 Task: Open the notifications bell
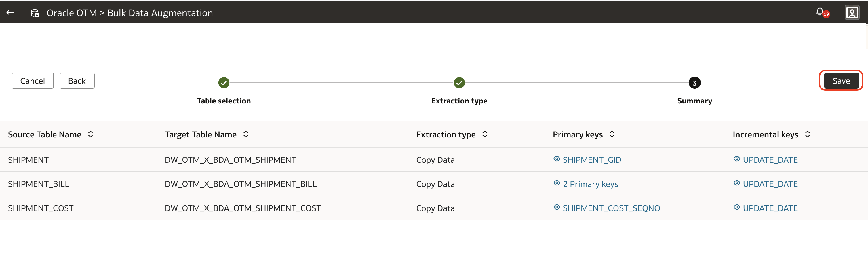tap(820, 12)
